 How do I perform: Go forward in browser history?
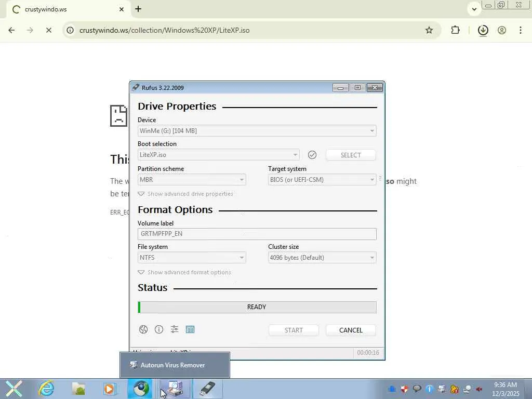30,30
